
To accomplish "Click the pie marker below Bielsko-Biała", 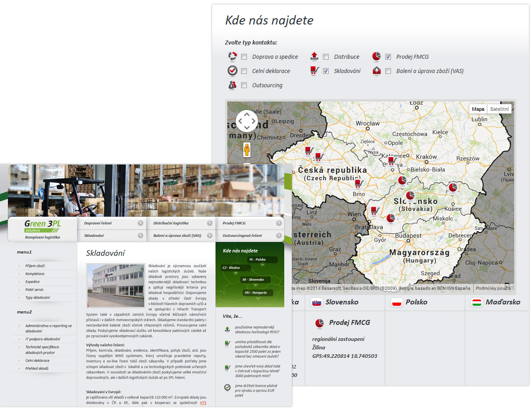I will pos(402,181).
